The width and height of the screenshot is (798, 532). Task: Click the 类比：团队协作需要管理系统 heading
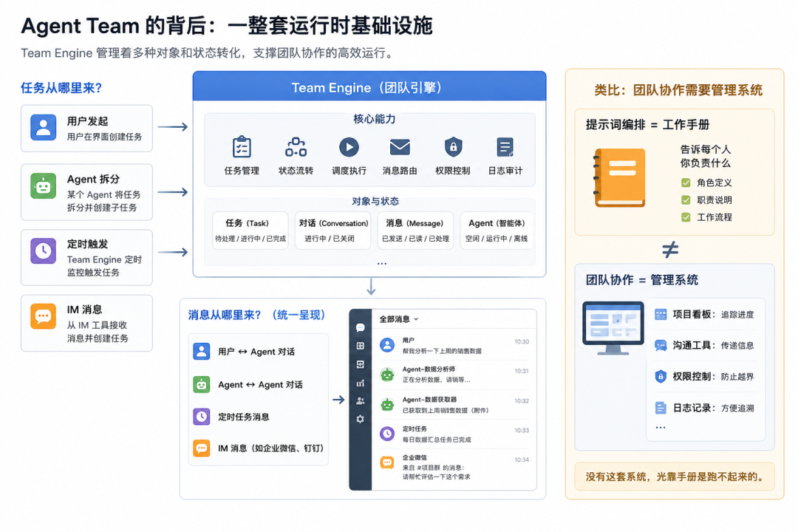(x=678, y=91)
